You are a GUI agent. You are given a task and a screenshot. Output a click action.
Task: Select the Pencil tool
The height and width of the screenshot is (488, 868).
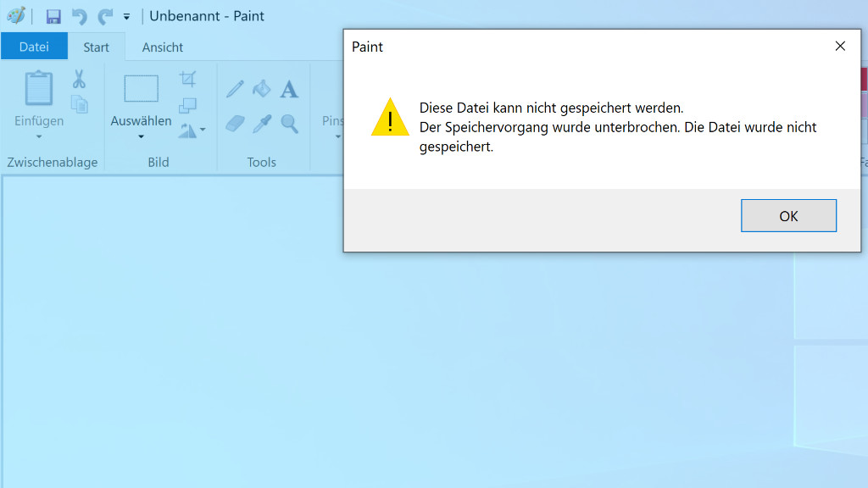pyautogui.click(x=235, y=89)
